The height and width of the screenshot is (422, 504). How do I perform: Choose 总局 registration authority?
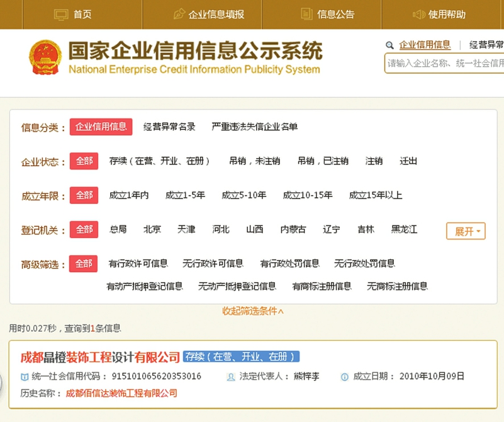point(118,229)
